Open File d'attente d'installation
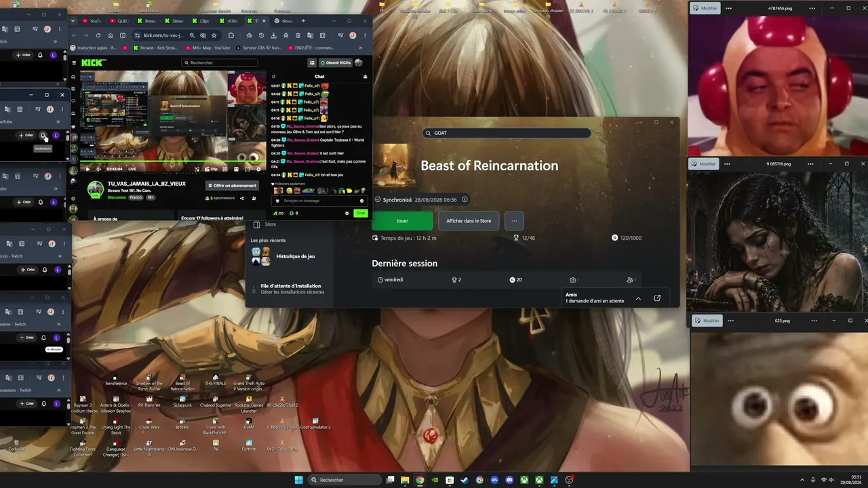The height and width of the screenshot is (488, 868). point(290,289)
